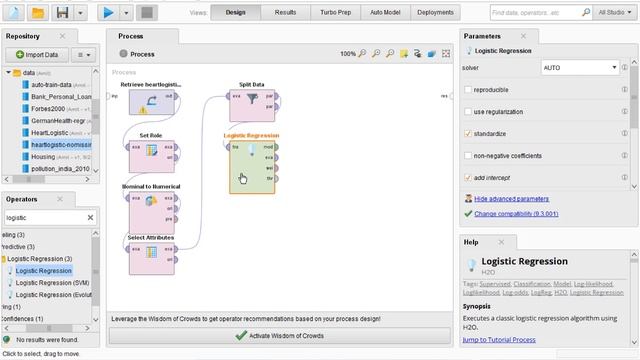Screen dimensions: 640x360
Task: Enable non-negative coefficients checkbox
Action: pos(468,156)
